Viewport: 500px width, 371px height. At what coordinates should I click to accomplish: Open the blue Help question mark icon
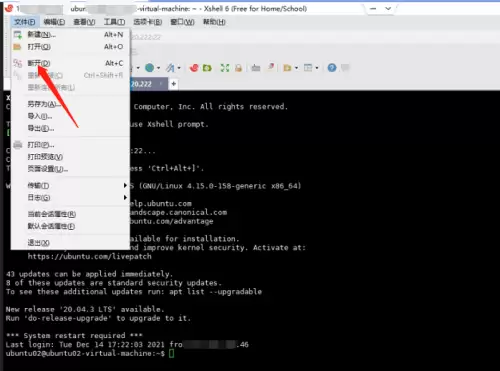(x=332, y=68)
